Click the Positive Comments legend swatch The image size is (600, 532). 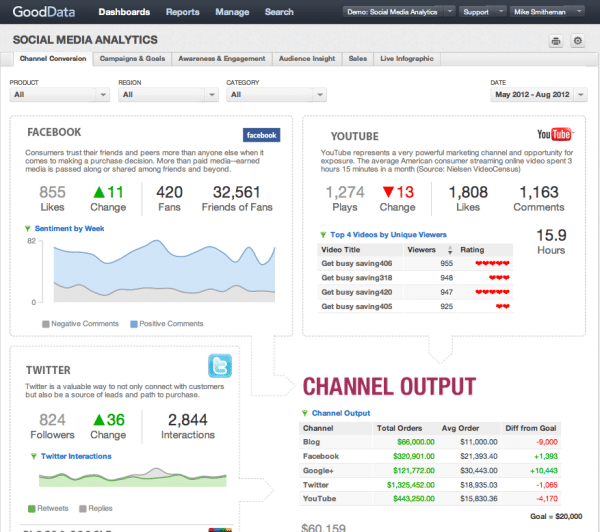133,324
